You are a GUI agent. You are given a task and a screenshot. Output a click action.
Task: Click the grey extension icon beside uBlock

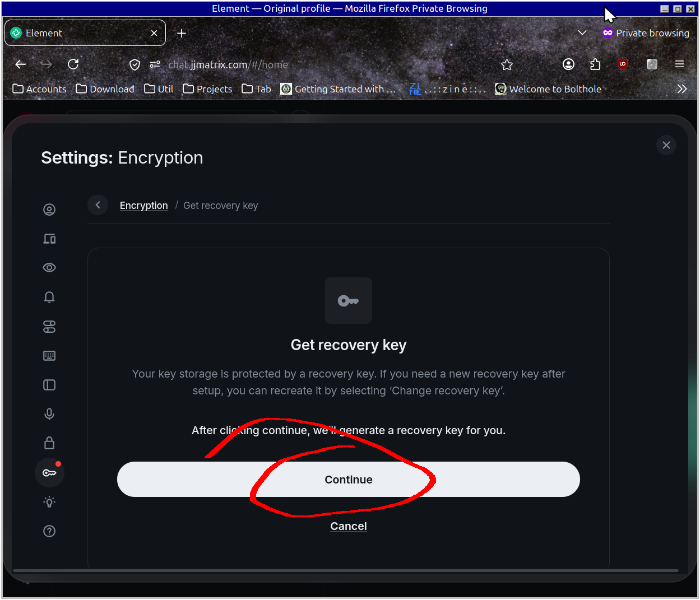tap(652, 64)
